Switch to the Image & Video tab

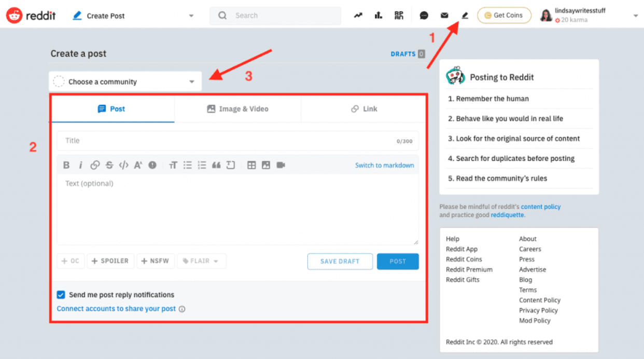238,109
